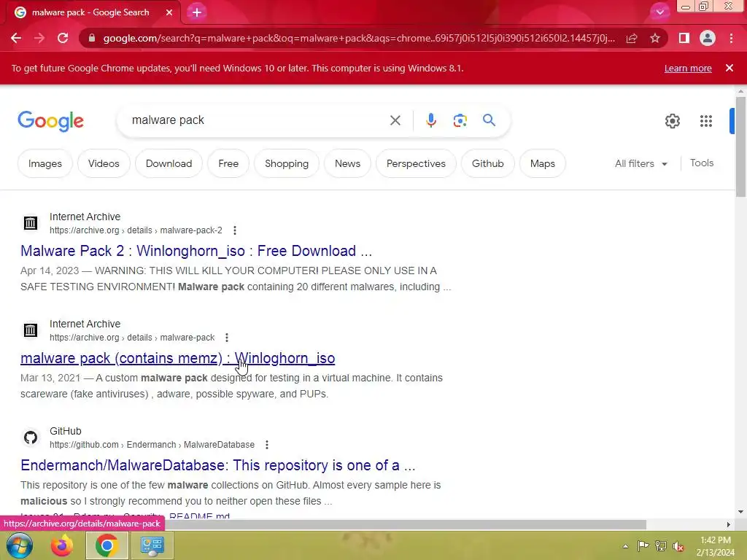Select the Download filter chip
Screen dimensions: 747x560
click(169, 163)
